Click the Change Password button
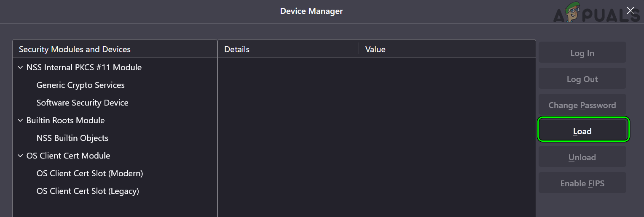The width and height of the screenshot is (644, 217). pos(582,105)
